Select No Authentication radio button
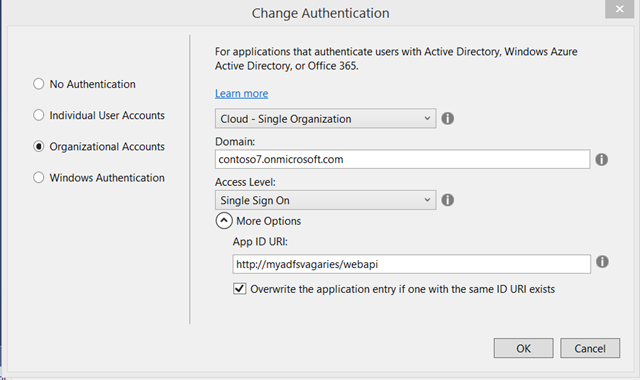 tap(38, 84)
